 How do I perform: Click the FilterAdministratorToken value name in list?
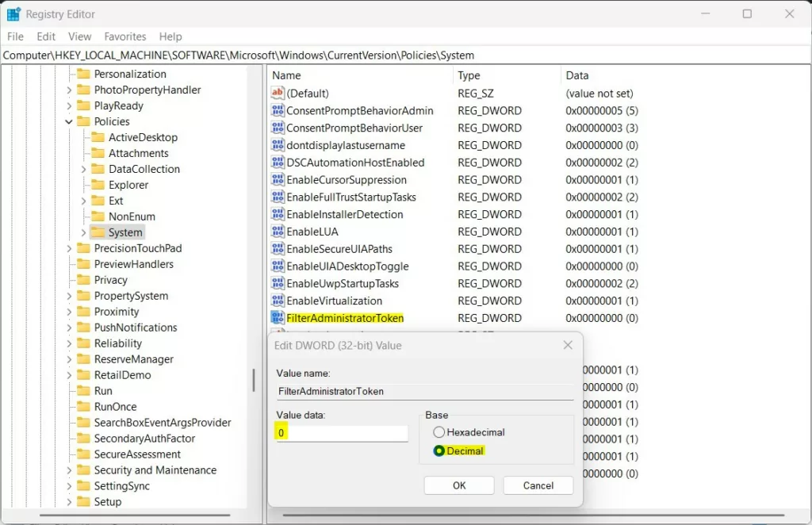[345, 319]
